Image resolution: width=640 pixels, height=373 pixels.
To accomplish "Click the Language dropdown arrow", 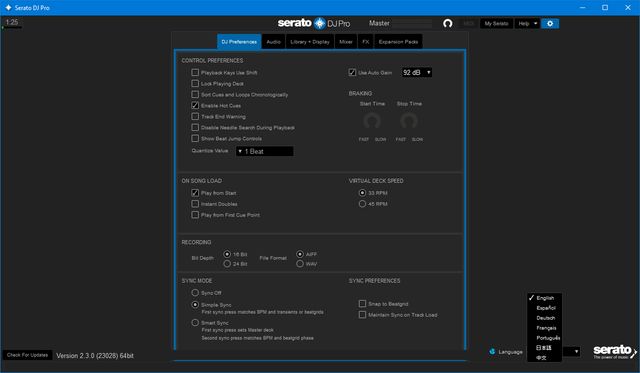I will [x=576, y=351].
